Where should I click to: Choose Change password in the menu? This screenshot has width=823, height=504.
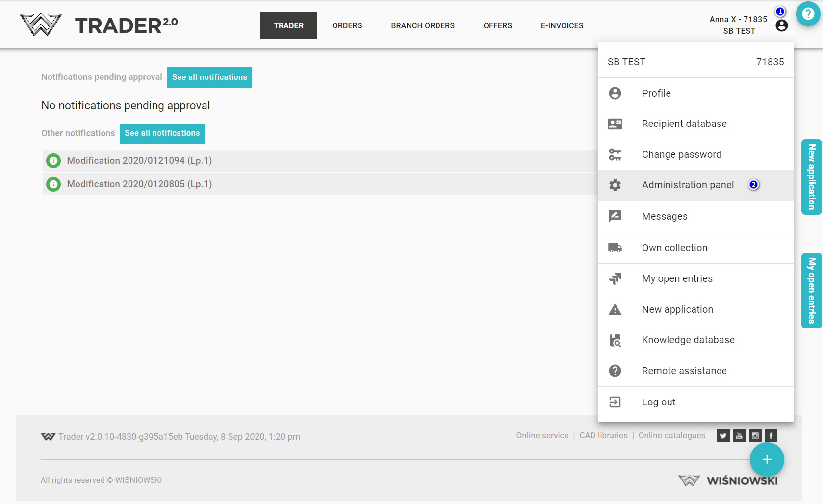[681, 154]
